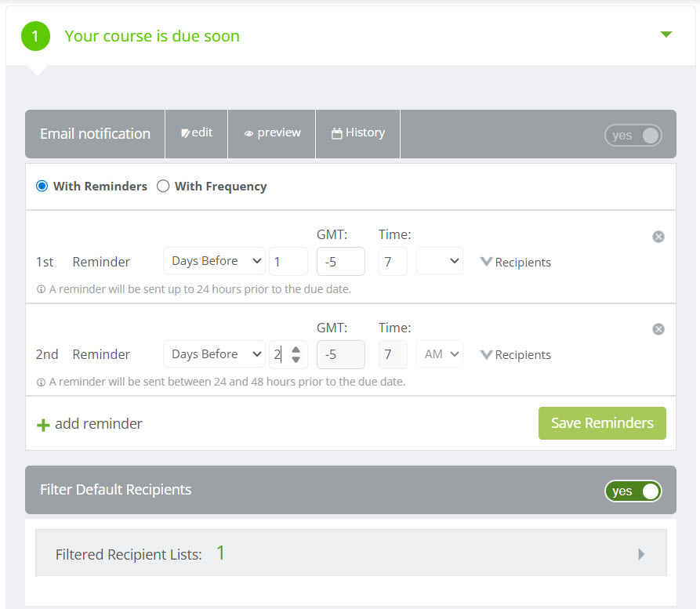The image size is (700, 609).
Task: Decrease 2nd Reminder days with down arrow
Action: (x=296, y=360)
